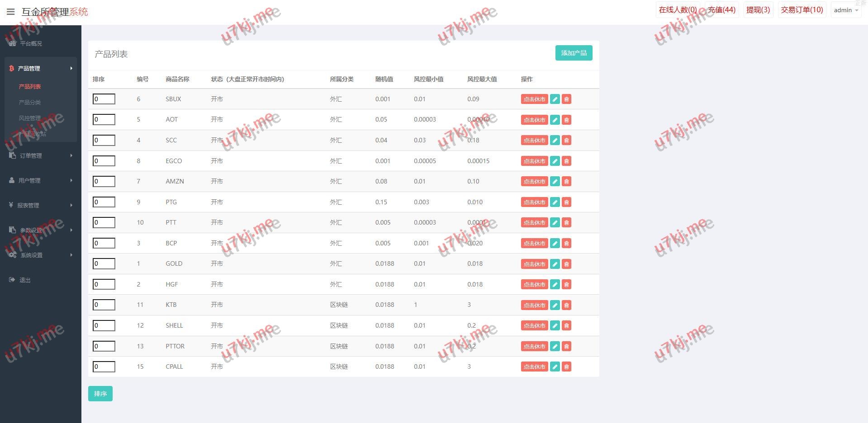Open the admin account dropdown

845,10
